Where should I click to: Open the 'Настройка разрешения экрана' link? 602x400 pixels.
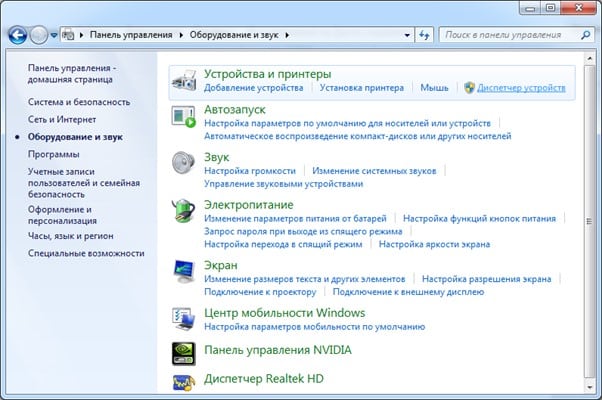point(485,278)
